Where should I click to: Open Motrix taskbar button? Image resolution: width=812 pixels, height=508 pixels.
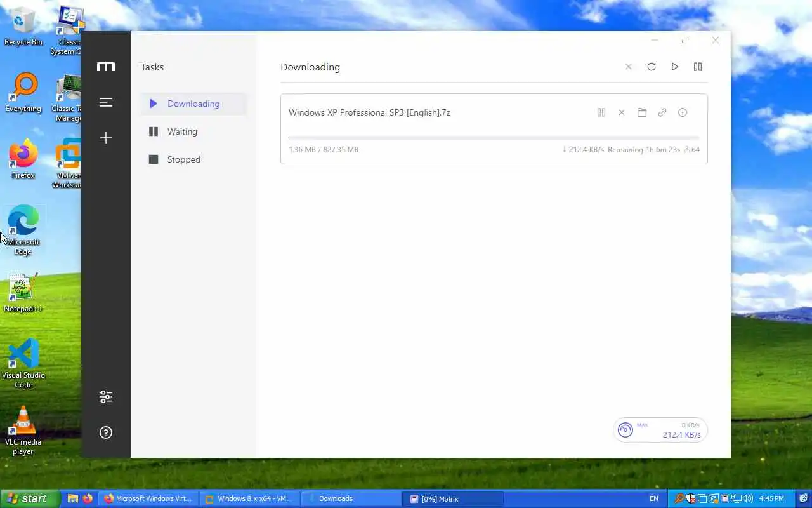(x=453, y=498)
